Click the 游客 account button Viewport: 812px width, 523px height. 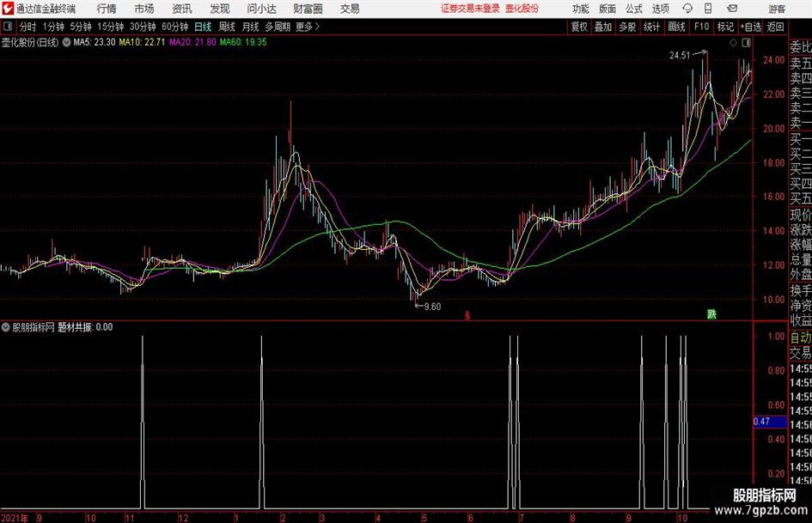point(777,9)
